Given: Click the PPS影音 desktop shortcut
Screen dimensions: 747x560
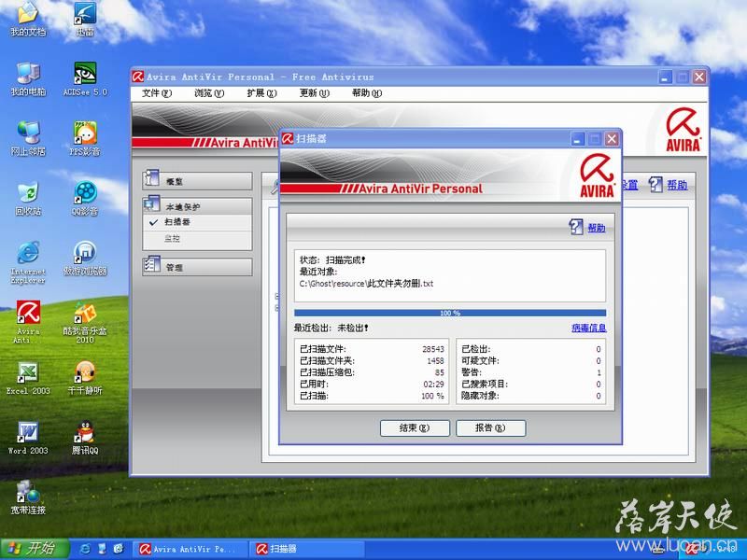Looking at the screenshot, I should point(85,138).
